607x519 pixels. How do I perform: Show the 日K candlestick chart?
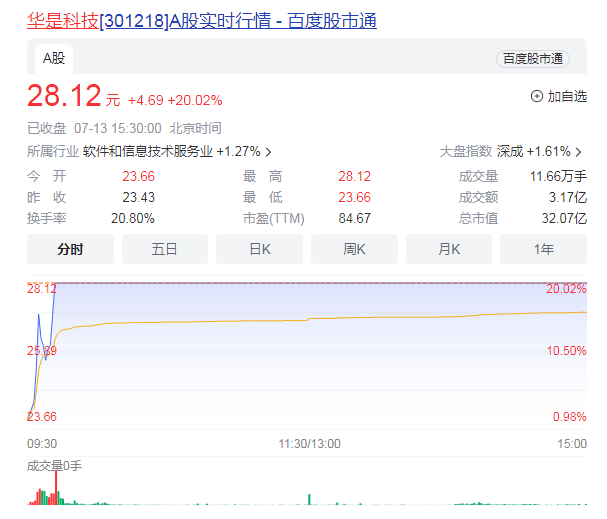259,249
